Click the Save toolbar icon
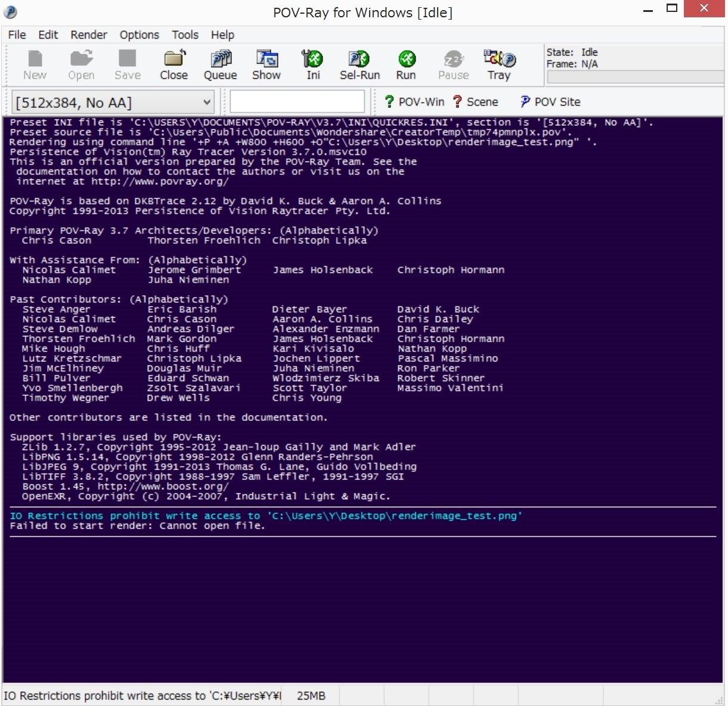Image resolution: width=728 pixels, height=706 pixels. 128,65
